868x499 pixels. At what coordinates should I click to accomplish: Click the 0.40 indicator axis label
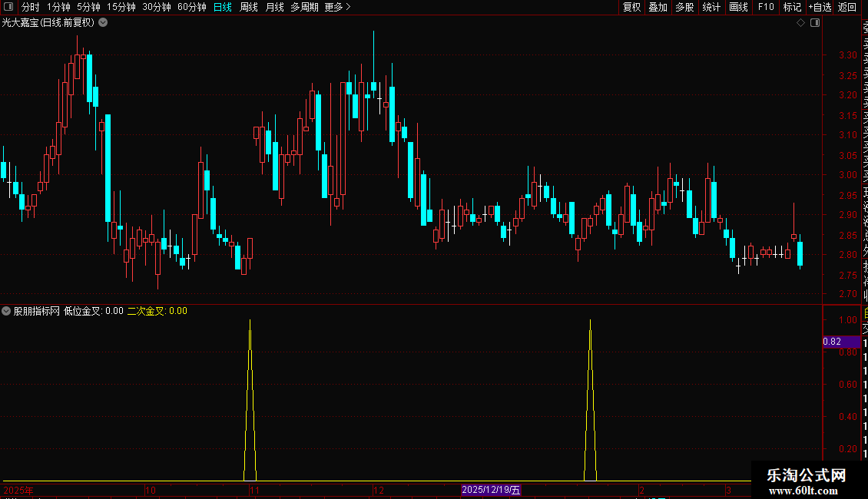click(847, 417)
